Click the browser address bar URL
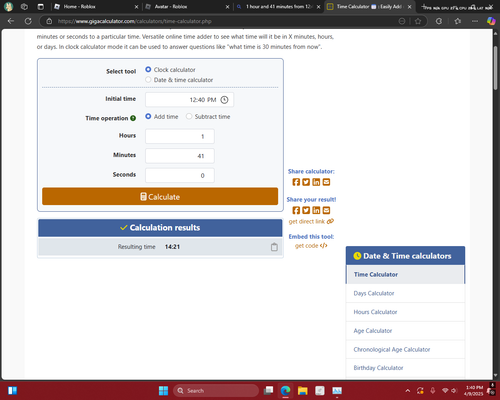This screenshot has height=400, width=500. [134, 21]
